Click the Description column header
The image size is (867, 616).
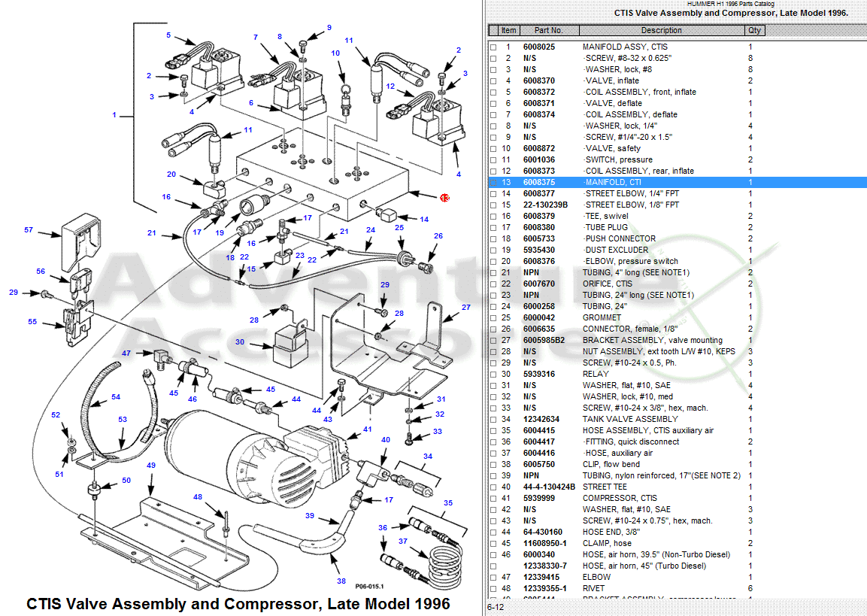[661, 30]
